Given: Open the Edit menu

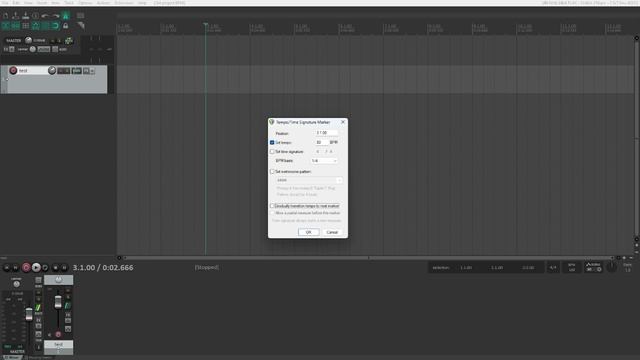Looking at the screenshot, I should [16, 3].
